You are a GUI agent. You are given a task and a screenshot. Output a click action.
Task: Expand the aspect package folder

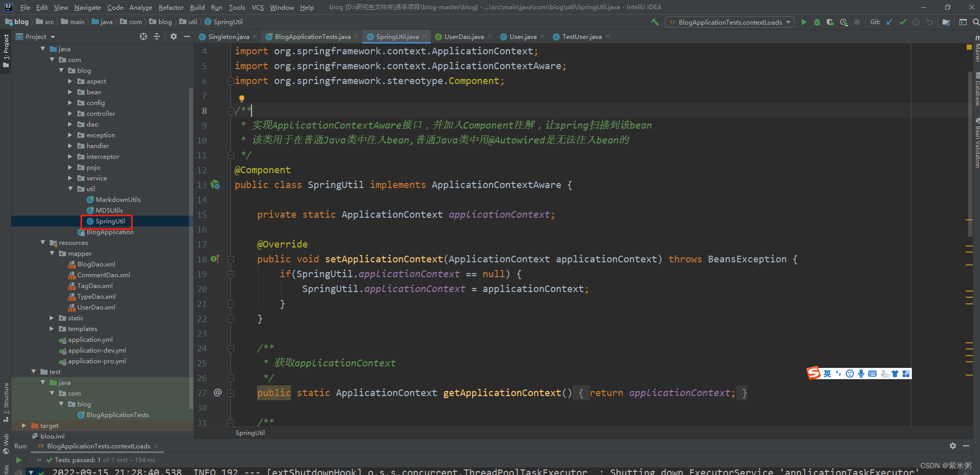pos(70,81)
